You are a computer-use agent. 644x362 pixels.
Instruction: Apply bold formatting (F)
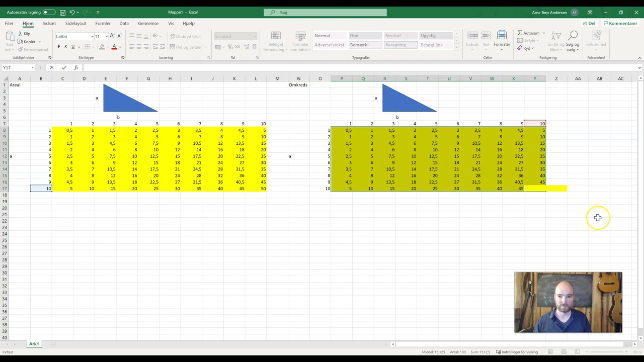pos(59,47)
